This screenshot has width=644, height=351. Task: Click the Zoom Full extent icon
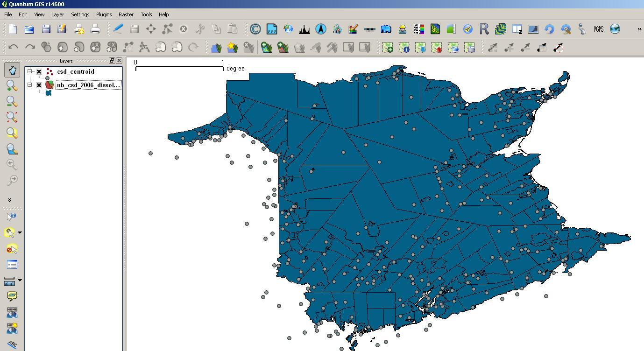tap(12, 117)
